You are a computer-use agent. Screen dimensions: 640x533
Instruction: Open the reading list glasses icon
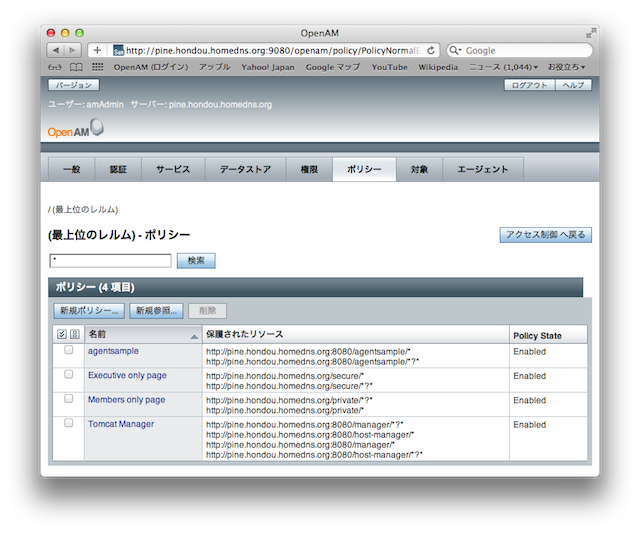pyautogui.click(x=56, y=67)
